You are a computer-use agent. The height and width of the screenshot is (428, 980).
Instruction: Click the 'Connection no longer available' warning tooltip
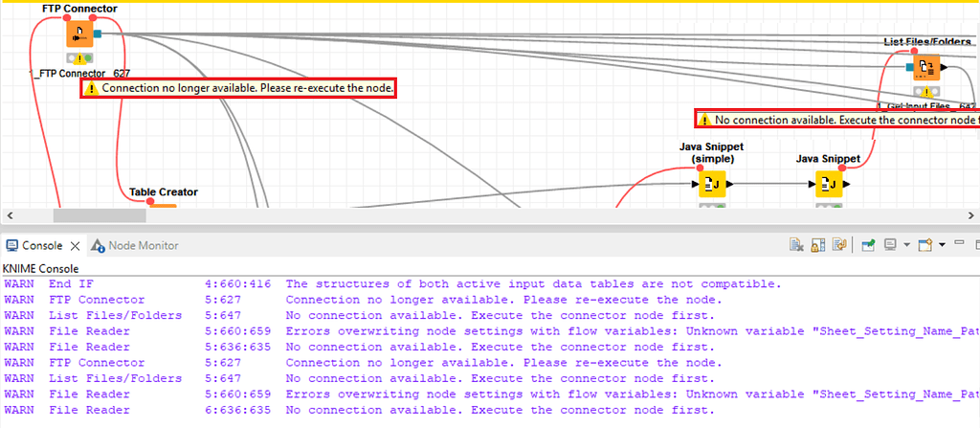(239, 88)
